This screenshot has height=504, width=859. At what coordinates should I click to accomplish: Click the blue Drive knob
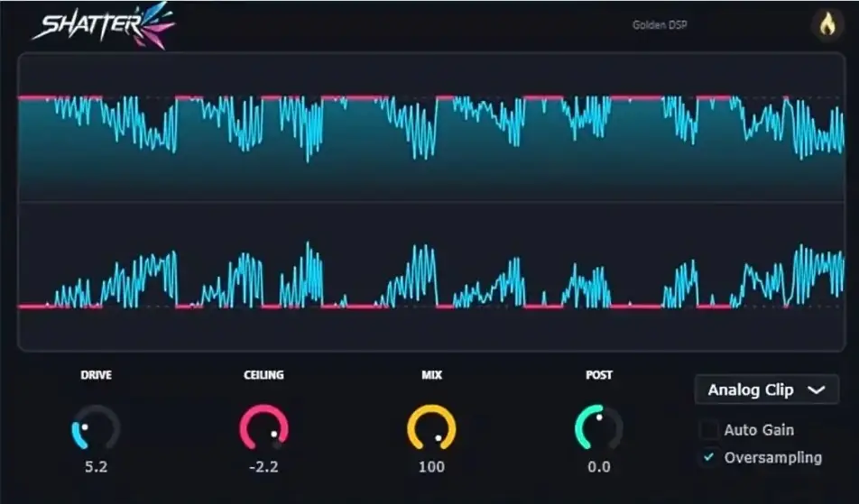(x=96, y=427)
